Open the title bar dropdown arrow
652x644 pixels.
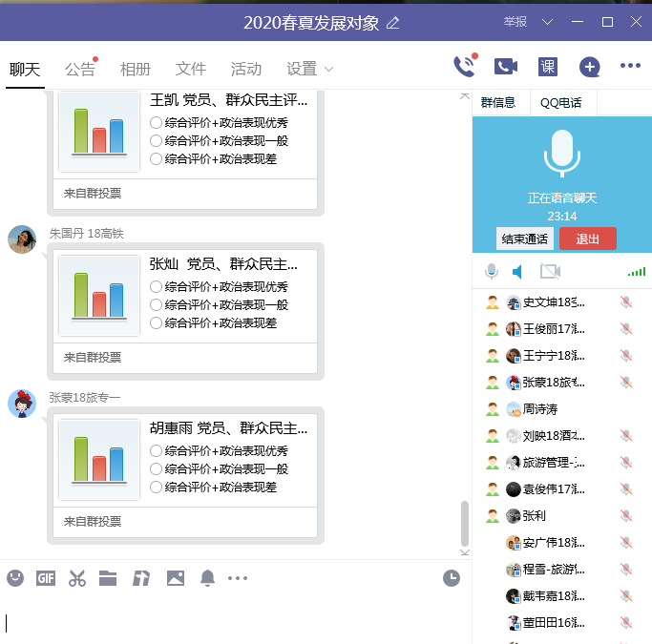pos(547,22)
